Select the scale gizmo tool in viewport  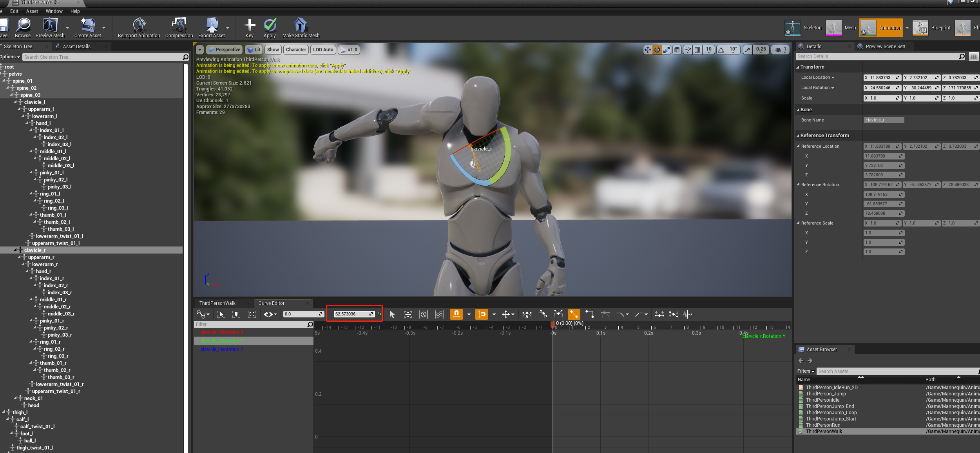(x=667, y=50)
